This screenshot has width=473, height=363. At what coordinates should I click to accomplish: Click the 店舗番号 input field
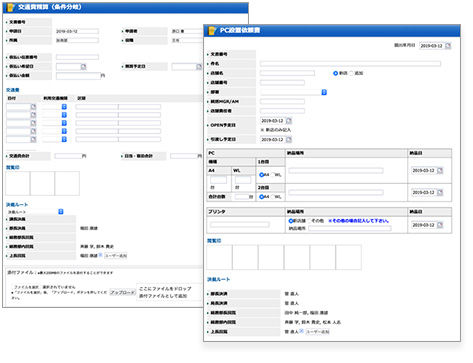pos(282,82)
